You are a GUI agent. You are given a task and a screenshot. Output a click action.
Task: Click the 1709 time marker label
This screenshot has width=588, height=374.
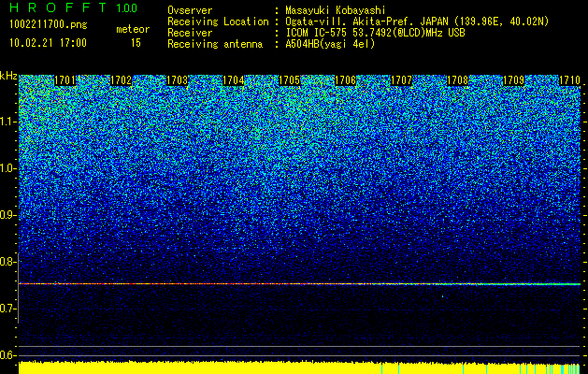513,80
